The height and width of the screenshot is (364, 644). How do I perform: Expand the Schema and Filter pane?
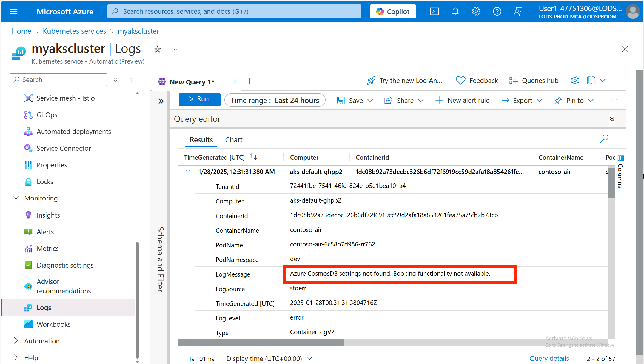pos(161,101)
